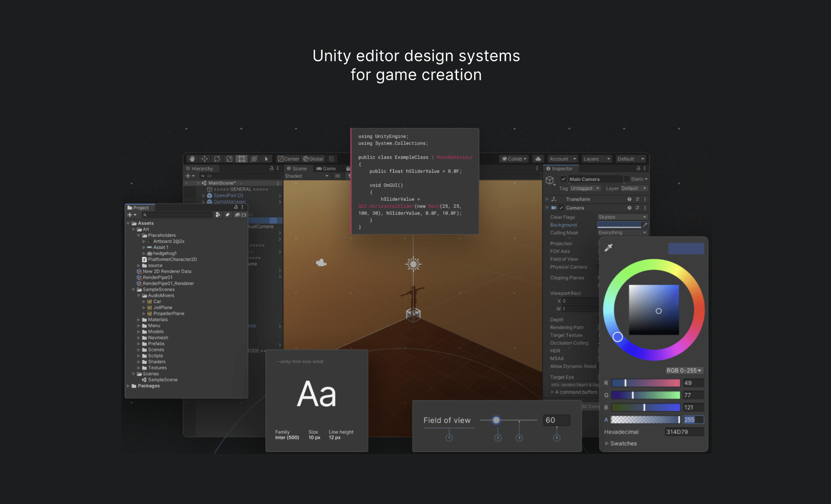
Task: Select the Move tool in the toolbar
Action: 204,159
